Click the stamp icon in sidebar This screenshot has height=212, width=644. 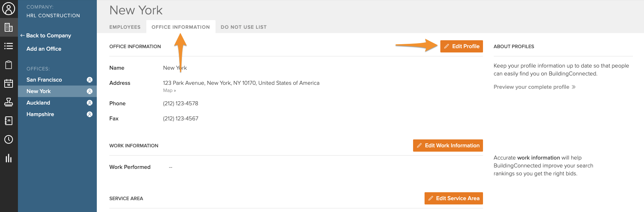(x=9, y=102)
